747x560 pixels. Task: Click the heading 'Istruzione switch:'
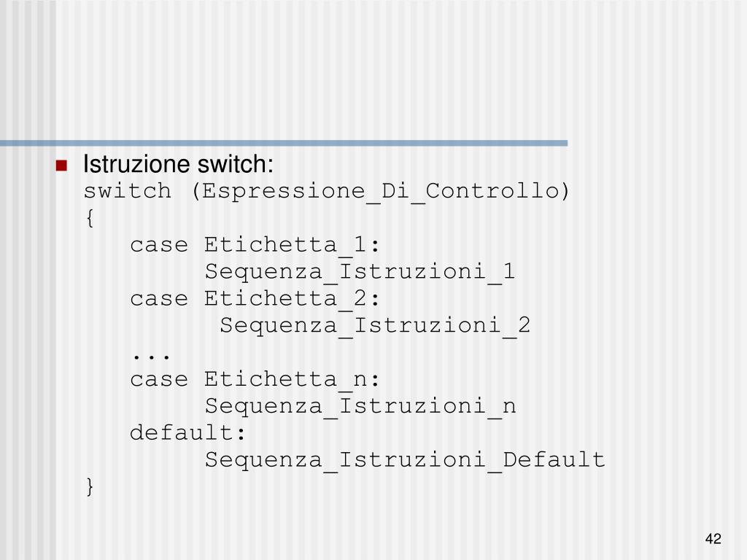click(x=178, y=164)
